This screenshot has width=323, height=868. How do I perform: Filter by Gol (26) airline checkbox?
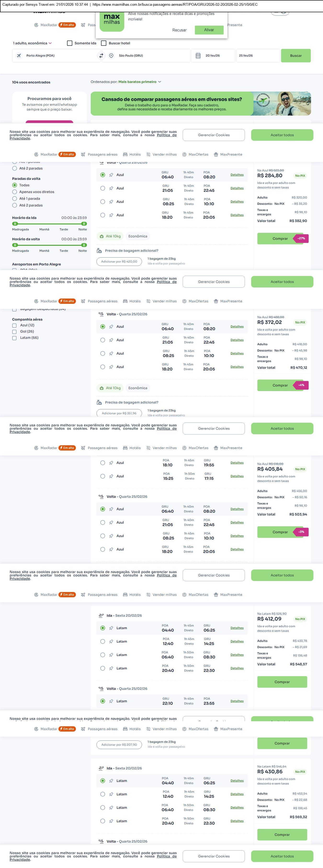[14, 332]
